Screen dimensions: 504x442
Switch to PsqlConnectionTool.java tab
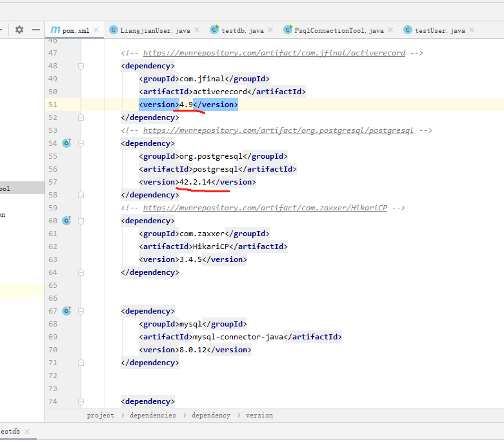coord(339,30)
